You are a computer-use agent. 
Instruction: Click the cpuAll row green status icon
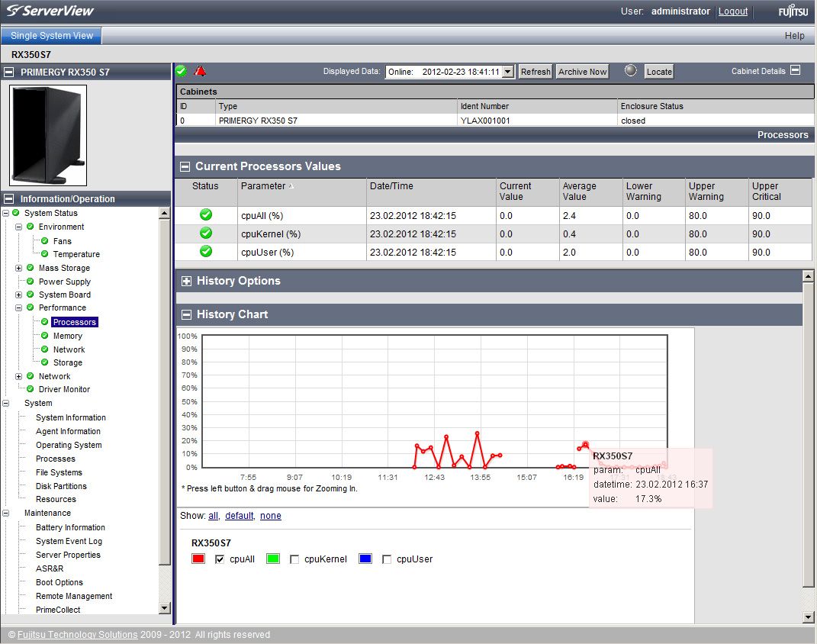[x=206, y=214]
